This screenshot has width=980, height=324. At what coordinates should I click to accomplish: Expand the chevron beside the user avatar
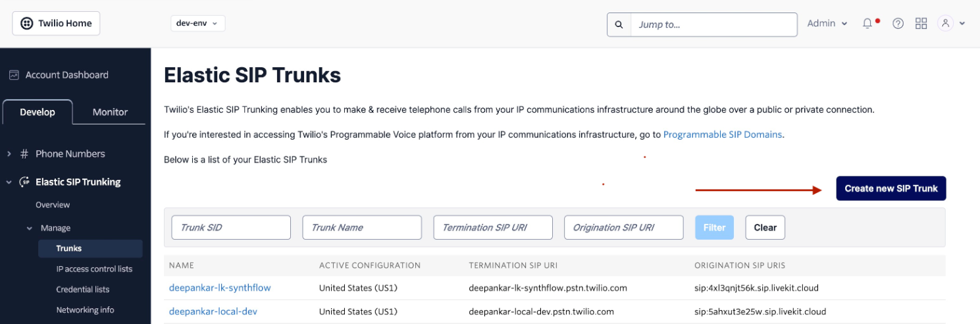(x=962, y=24)
